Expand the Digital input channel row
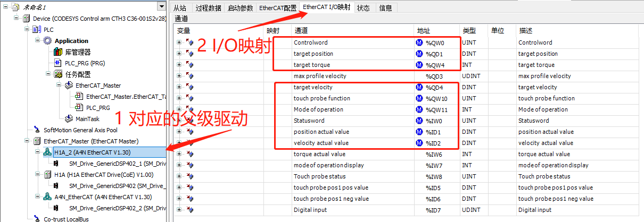 (x=179, y=210)
